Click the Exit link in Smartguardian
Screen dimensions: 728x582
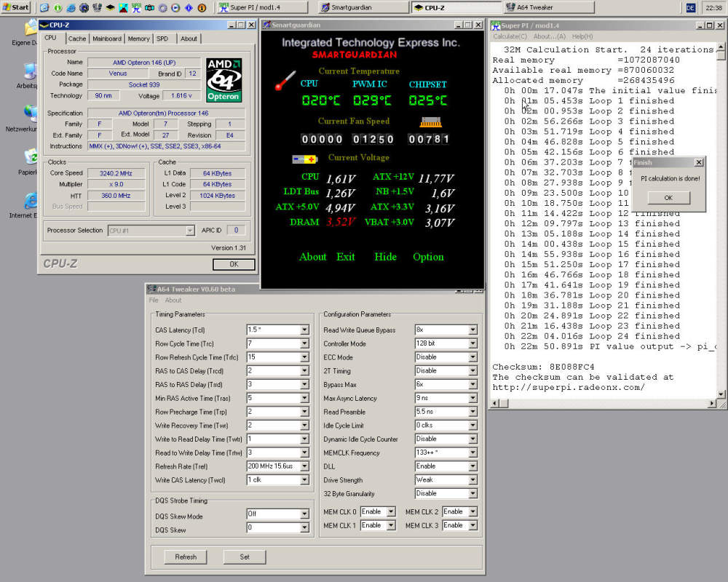pyautogui.click(x=345, y=257)
